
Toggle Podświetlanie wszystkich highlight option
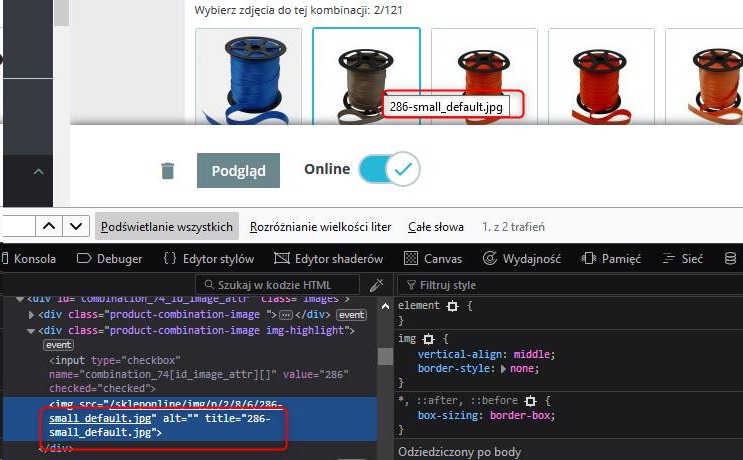pyautogui.click(x=167, y=226)
